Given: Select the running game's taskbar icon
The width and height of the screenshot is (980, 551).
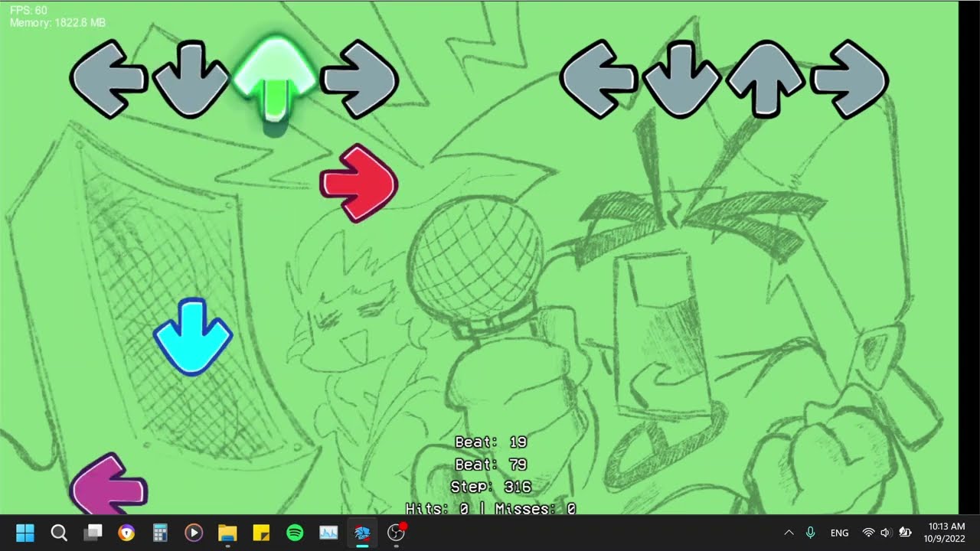Looking at the screenshot, I should tap(362, 533).
